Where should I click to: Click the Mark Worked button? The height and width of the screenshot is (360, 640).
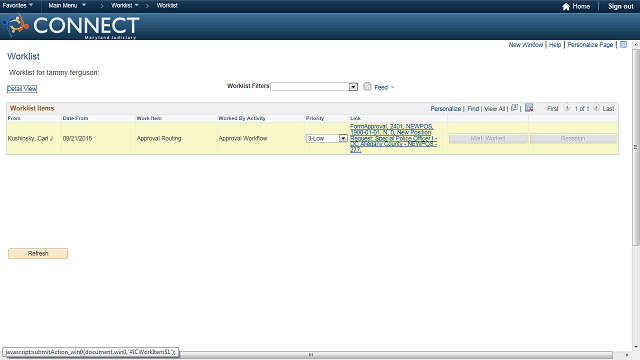[x=488, y=139]
